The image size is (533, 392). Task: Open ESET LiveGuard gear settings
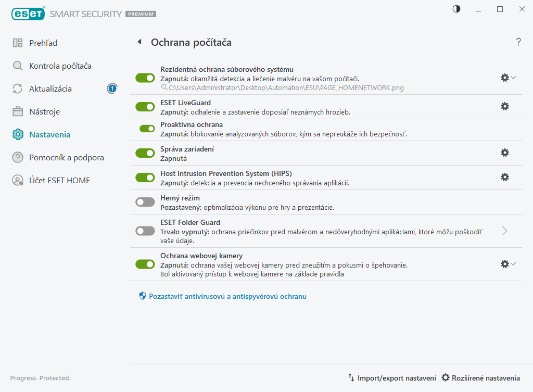(504, 106)
